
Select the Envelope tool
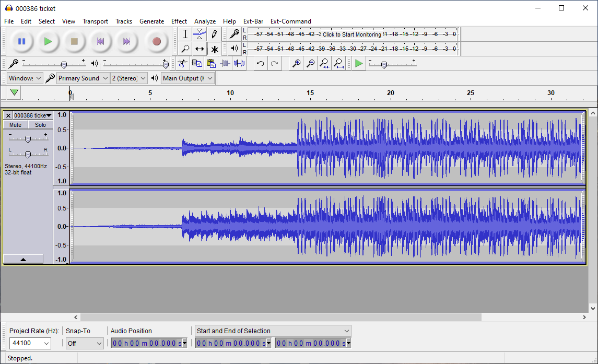[200, 34]
